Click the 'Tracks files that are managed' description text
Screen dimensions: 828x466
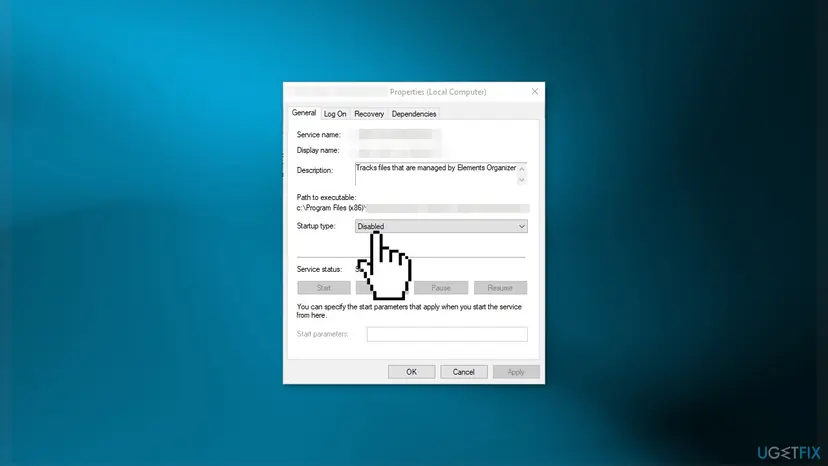click(x=436, y=167)
